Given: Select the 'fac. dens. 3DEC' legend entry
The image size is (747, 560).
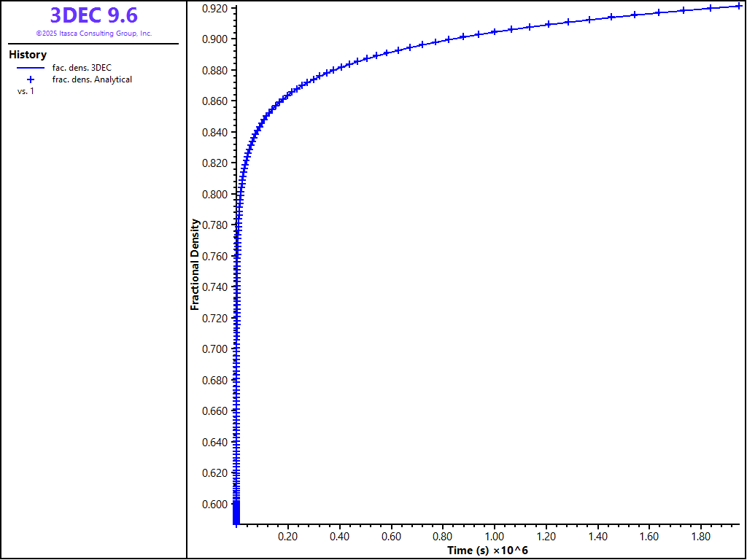Looking at the screenshot, I should pos(82,68).
